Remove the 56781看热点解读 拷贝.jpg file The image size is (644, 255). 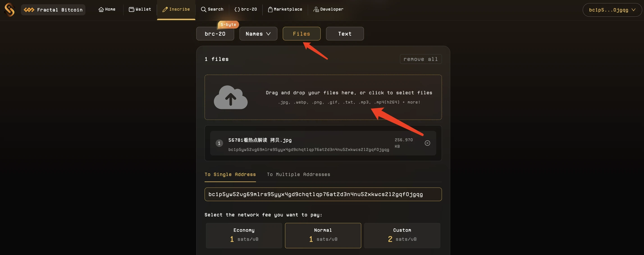point(427,143)
